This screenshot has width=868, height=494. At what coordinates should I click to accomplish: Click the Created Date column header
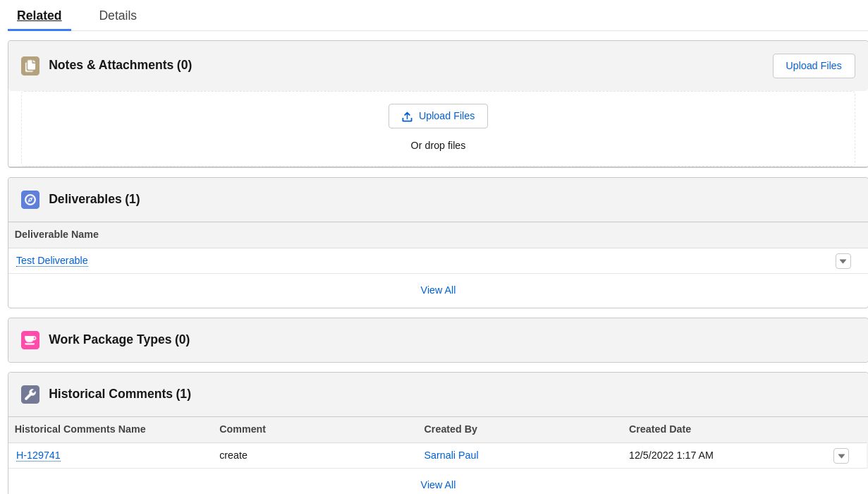(660, 429)
